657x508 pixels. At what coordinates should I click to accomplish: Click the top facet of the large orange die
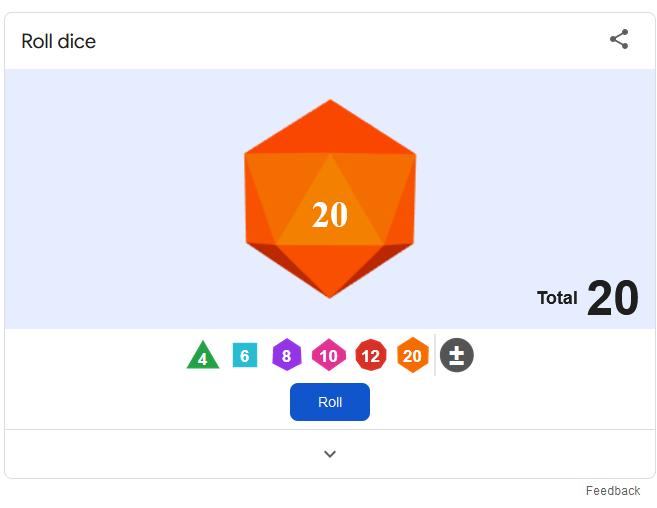330,130
